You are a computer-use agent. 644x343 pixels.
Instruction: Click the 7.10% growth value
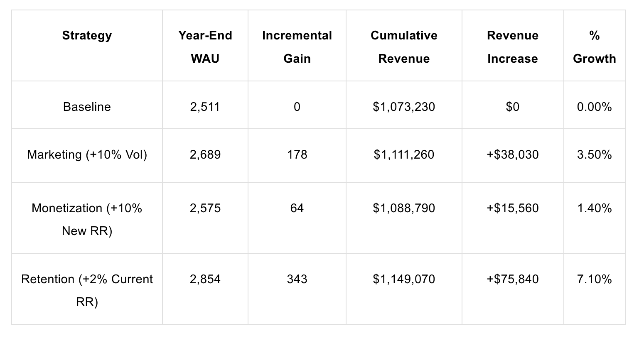(x=595, y=279)
